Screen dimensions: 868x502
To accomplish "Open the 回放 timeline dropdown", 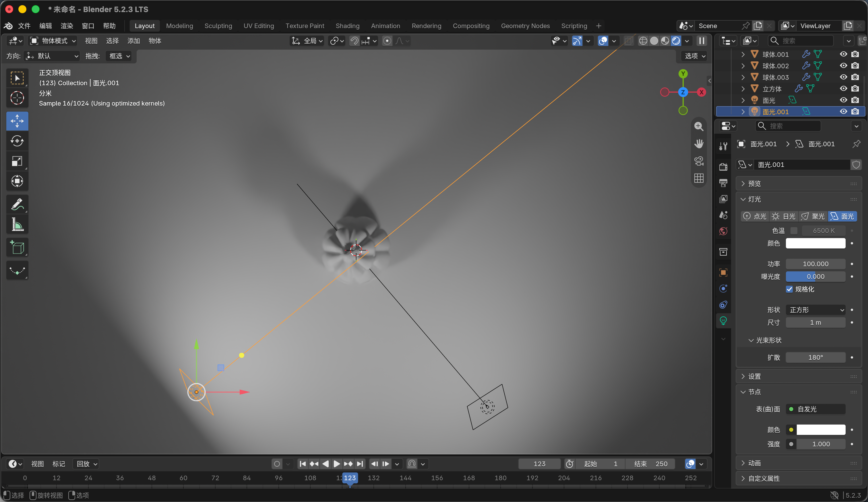I will tap(86, 464).
